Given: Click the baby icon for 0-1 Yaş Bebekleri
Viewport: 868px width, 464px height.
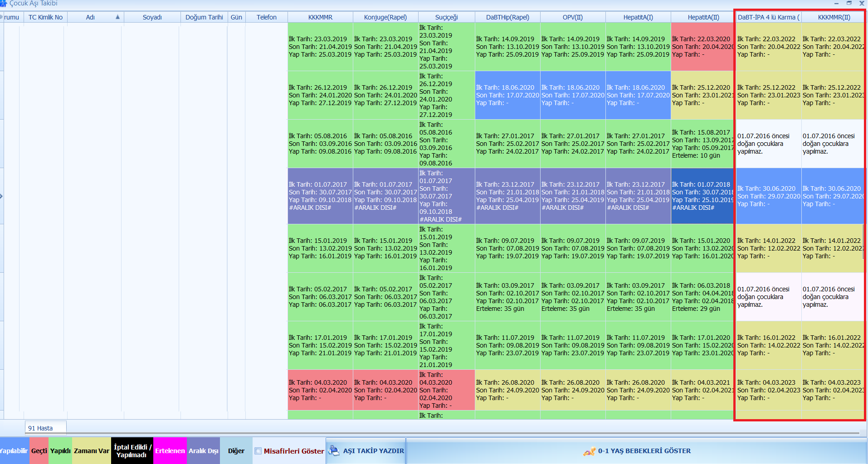Looking at the screenshot, I should click(589, 451).
